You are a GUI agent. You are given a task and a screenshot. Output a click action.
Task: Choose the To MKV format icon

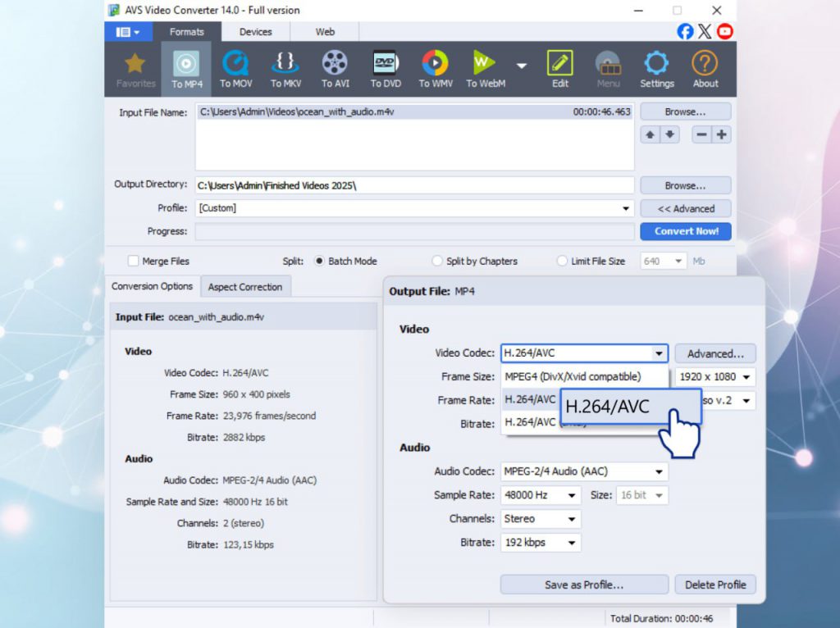click(x=285, y=64)
